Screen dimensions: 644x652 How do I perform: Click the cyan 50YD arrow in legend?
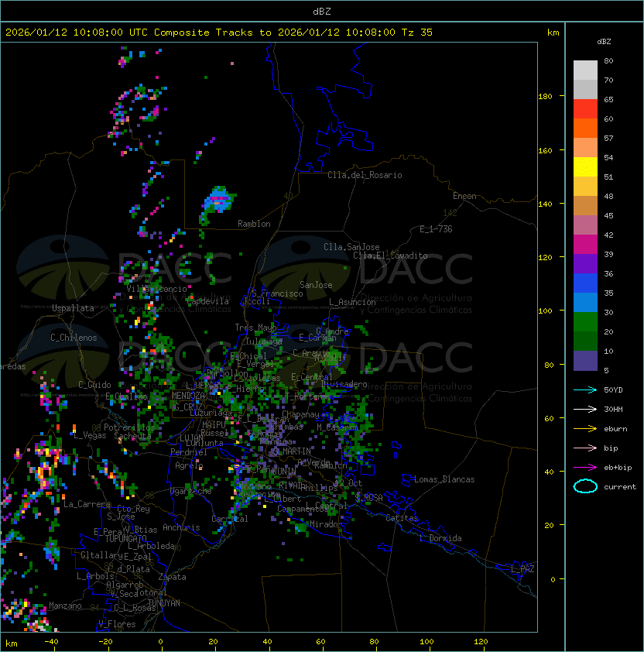click(x=585, y=389)
